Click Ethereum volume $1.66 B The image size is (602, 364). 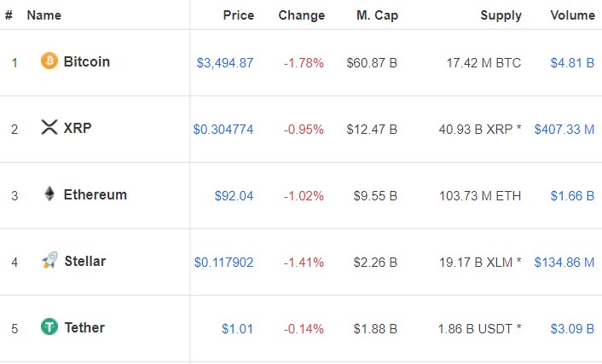coord(572,196)
